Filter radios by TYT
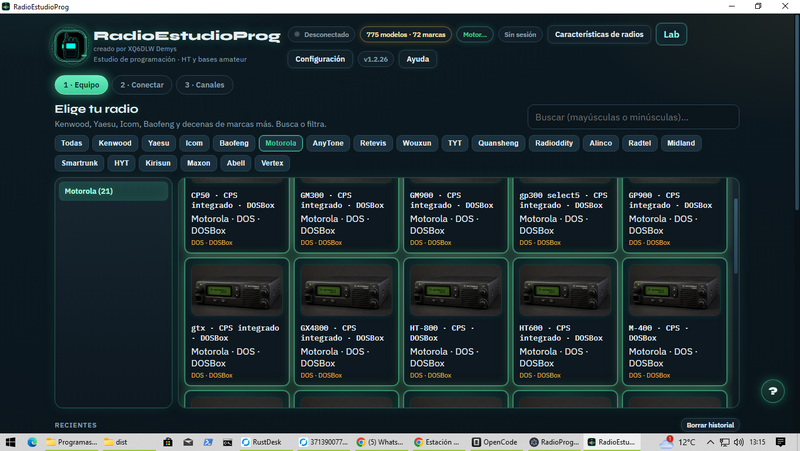The width and height of the screenshot is (800, 451). (x=455, y=143)
